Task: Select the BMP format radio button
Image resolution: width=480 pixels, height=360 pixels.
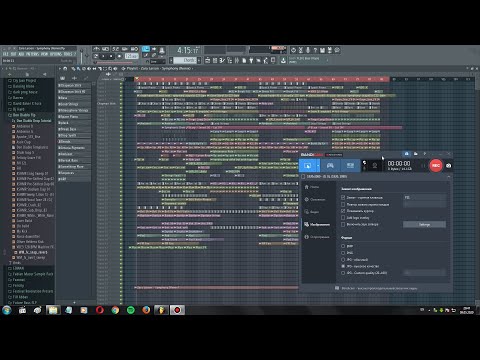Action: coord(343,246)
